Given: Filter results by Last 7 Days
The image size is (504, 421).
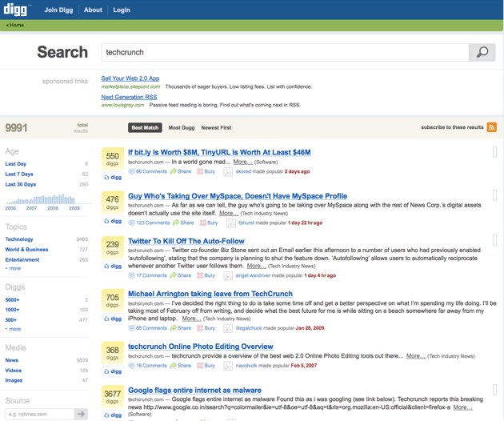Looking at the screenshot, I should 19,174.
